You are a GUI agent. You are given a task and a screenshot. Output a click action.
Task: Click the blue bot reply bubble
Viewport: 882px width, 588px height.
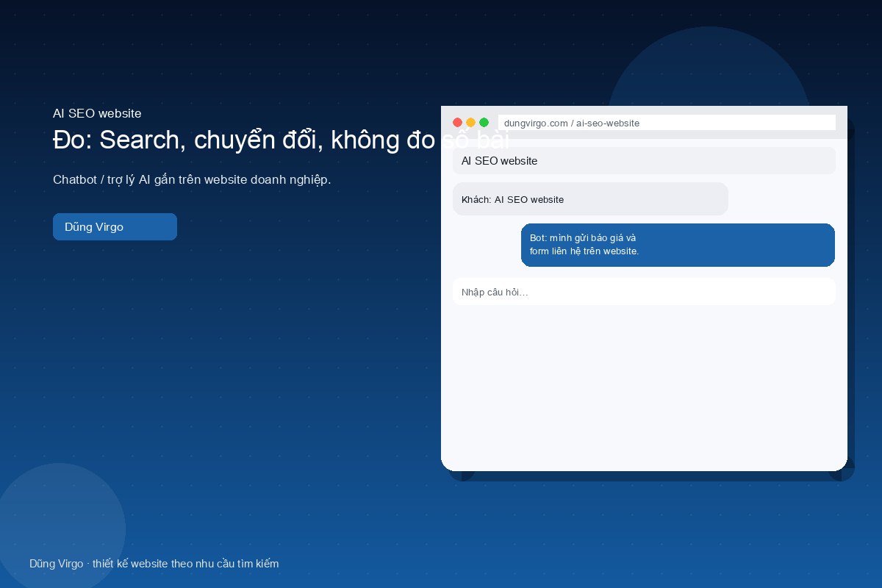point(678,245)
